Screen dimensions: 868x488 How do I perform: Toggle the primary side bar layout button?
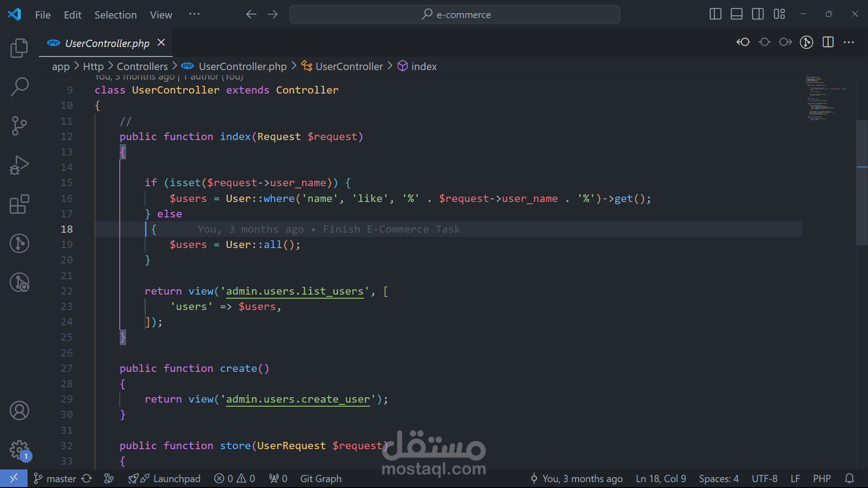715,14
